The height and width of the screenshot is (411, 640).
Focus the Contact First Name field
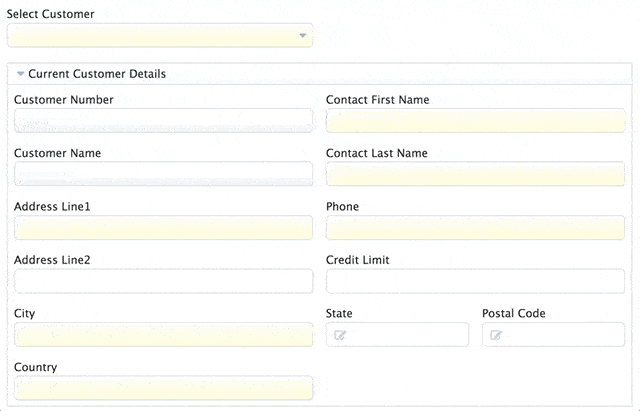tap(475, 120)
